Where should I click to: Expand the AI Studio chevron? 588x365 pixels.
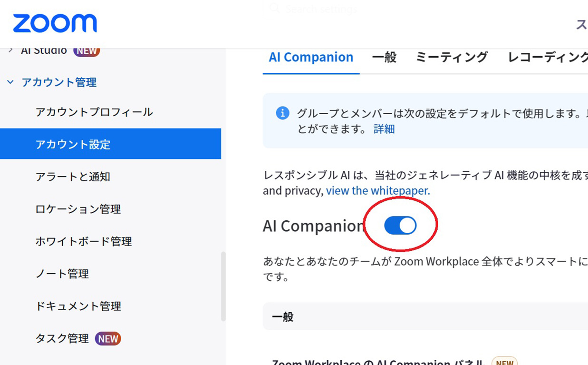click(x=10, y=50)
